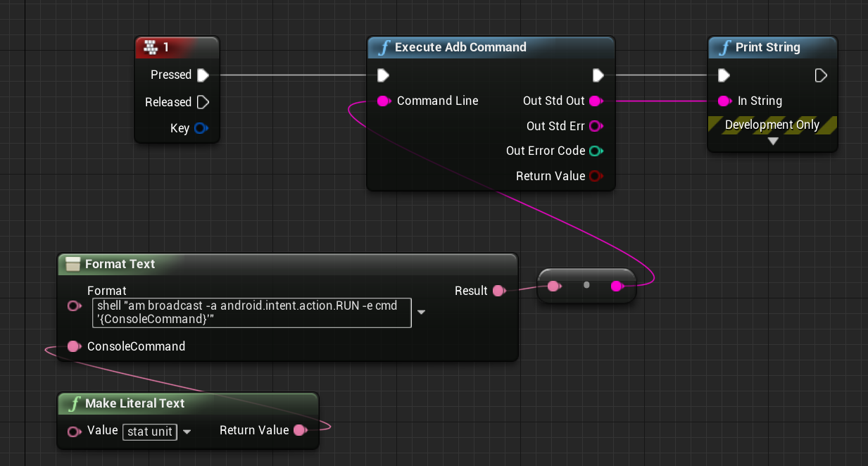
Task: Click the keyboard 1 event node header
Action: [x=176, y=48]
